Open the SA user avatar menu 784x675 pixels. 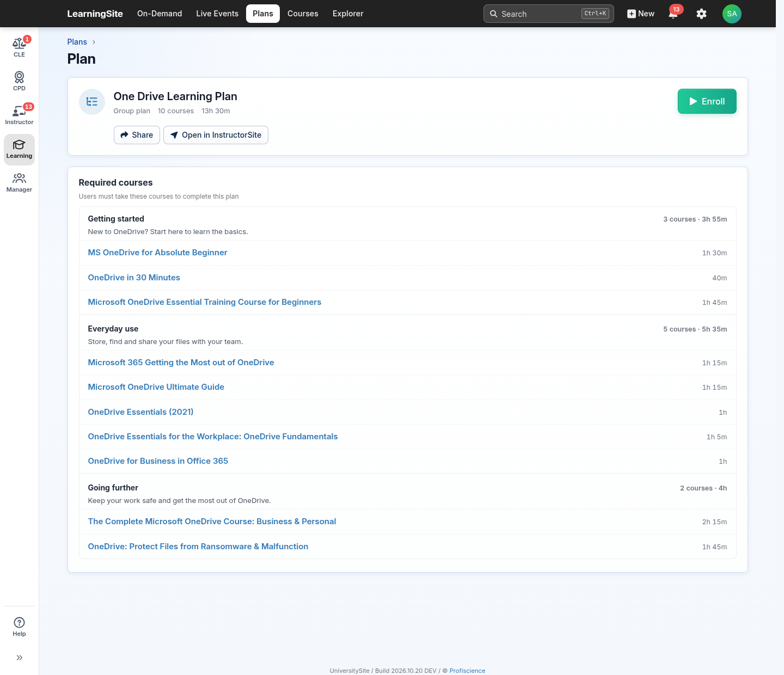732,14
